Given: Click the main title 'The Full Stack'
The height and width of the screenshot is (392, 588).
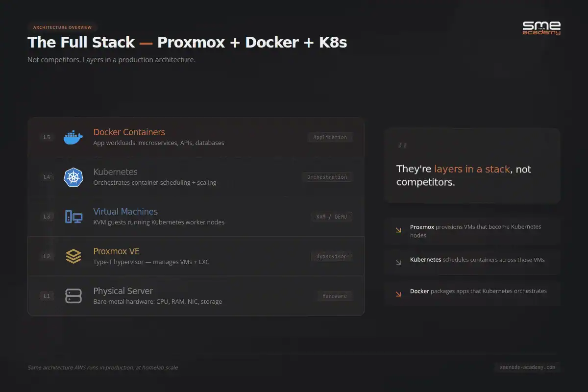Looking at the screenshot, I should 81,43.
